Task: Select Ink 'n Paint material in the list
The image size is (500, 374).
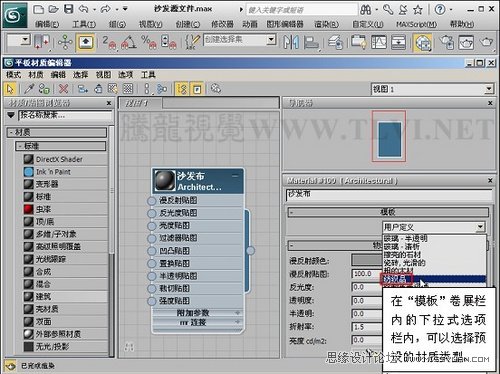Action: click(x=65, y=172)
